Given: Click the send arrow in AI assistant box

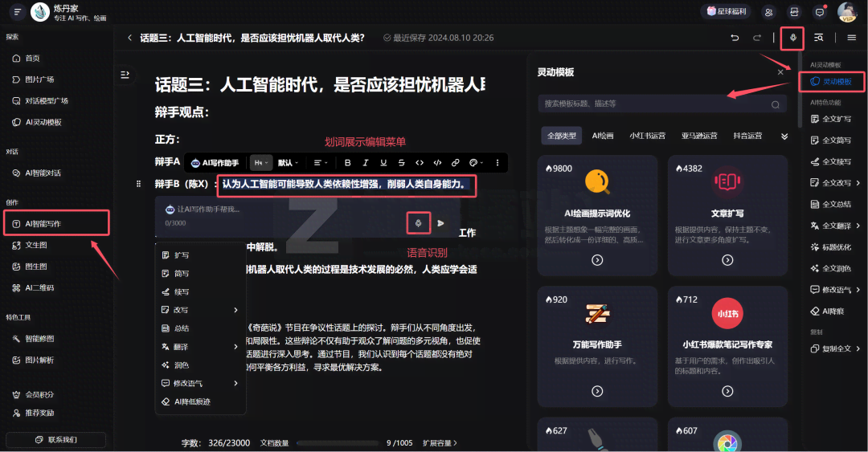Looking at the screenshot, I should click(x=440, y=222).
